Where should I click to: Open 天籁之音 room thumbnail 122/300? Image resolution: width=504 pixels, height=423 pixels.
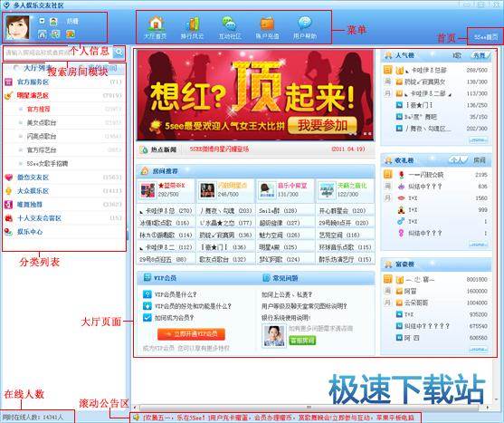(328, 190)
